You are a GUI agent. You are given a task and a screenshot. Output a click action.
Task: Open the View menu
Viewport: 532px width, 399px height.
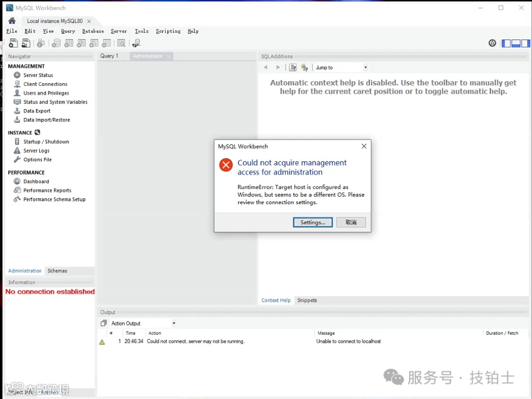coord(48,31)
